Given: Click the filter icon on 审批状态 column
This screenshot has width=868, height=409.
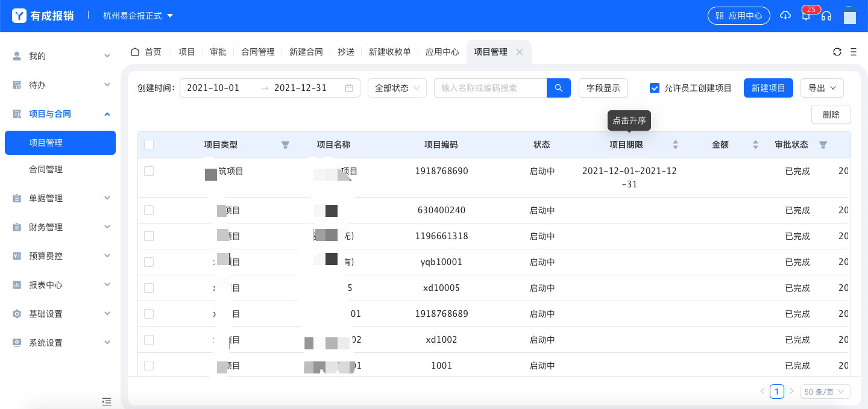Looking at the screenshot, I should click(823, 145).
